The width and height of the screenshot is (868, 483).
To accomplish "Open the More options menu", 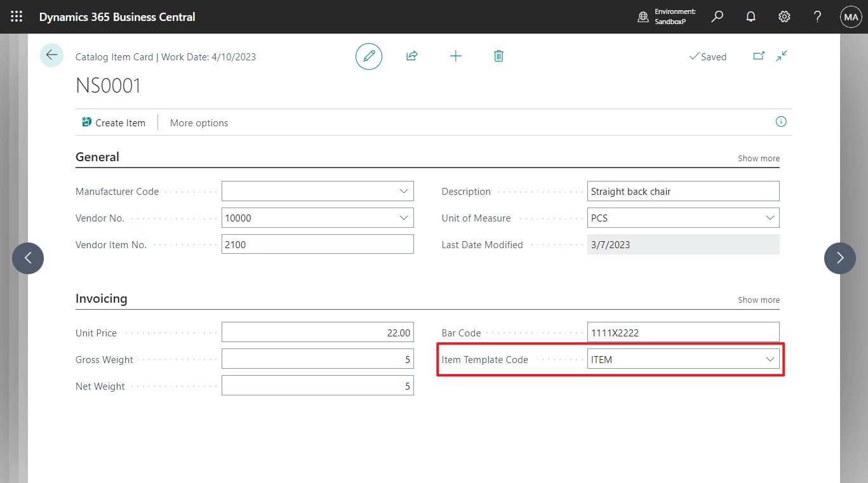I will [x=199, y=122].
